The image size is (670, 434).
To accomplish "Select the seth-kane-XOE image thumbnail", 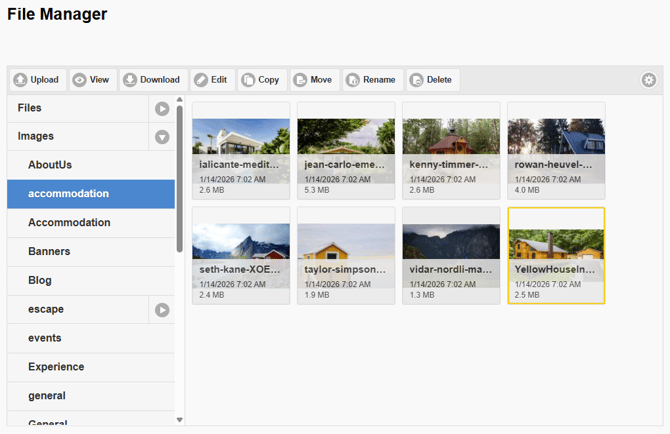I will click(x=241, y=256).
